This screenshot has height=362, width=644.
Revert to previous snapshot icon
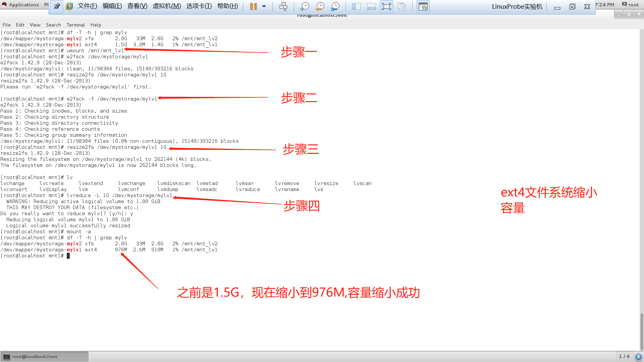[320, 6]
